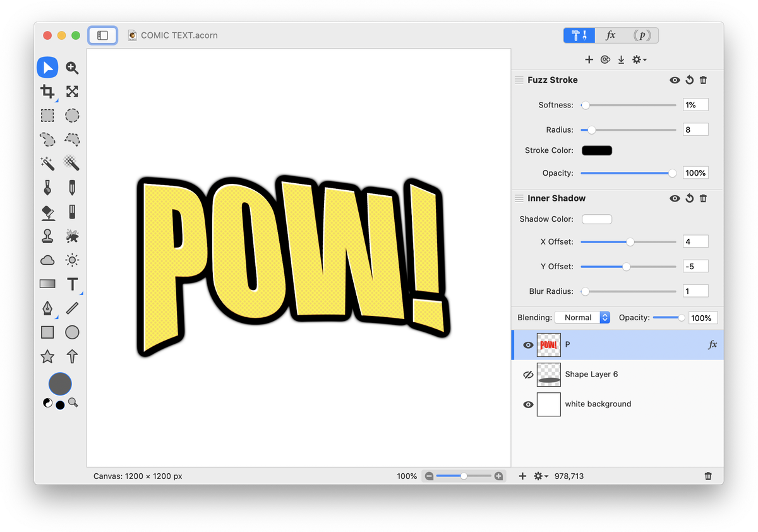
Task: Select the Star shape tool
Action: tap(47, 356)
